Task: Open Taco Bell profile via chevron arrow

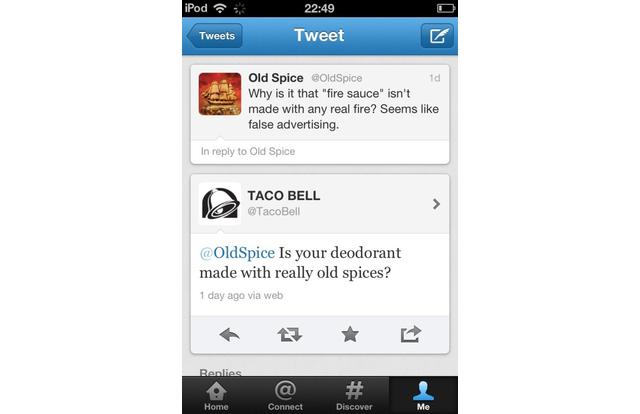Action: click(436, 204)
